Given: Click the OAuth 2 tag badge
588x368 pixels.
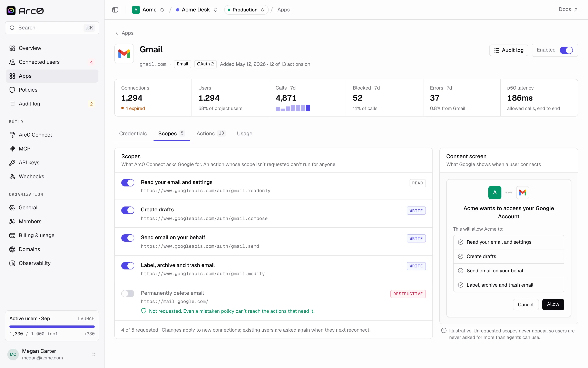Looking at the screenshot, I should (205, 64).
